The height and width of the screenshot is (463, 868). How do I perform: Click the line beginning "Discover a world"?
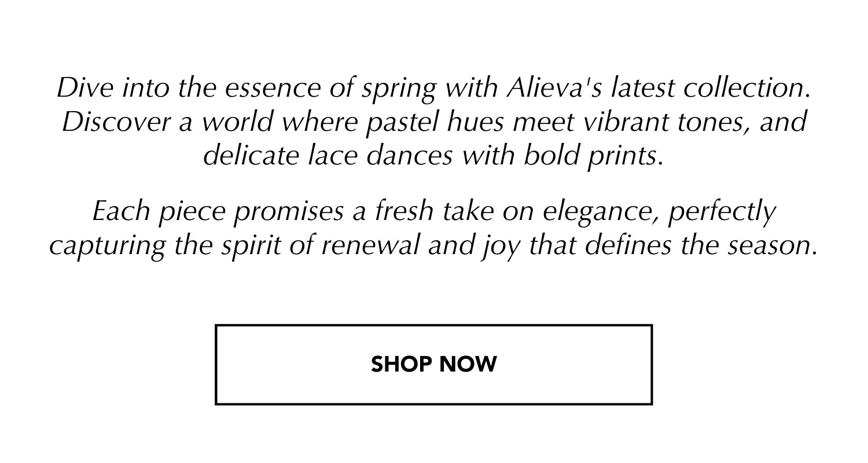434,123
